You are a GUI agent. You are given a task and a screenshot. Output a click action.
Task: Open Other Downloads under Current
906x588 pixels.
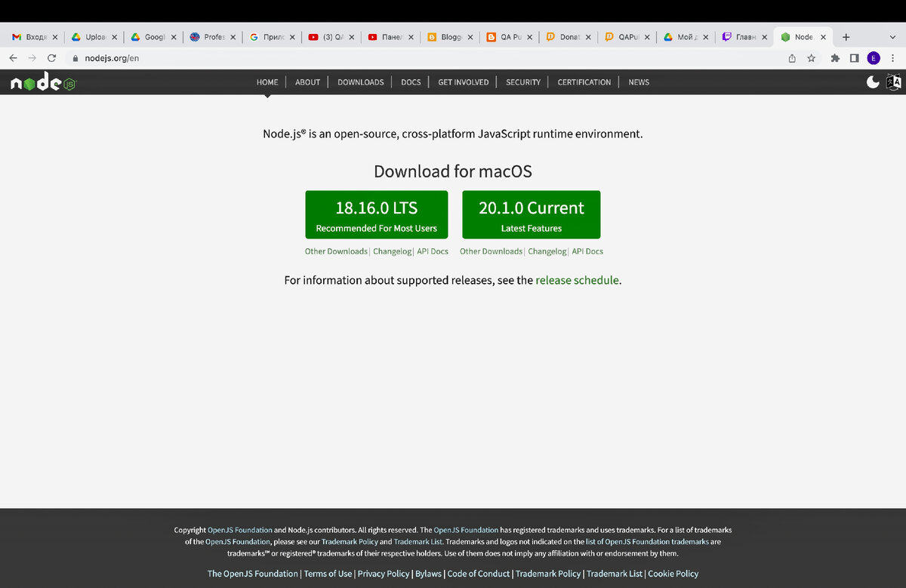[x=491, y=251]
